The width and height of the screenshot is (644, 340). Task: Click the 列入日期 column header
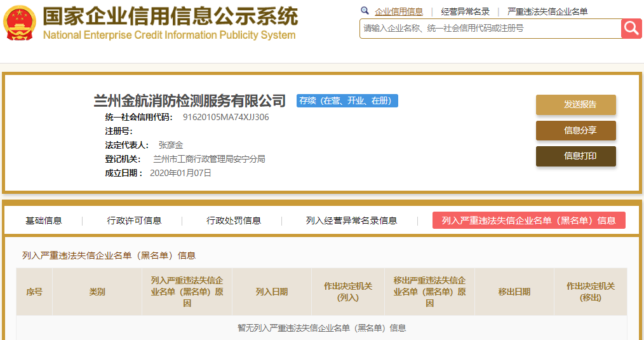click(x=272, y=292)
